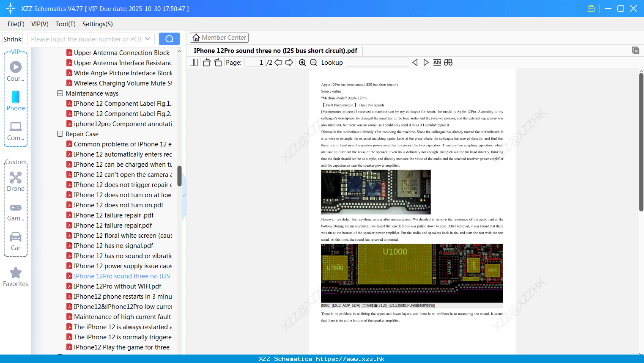
Task: Open Wide Angle Picture Interface Block
Action: 119,73
